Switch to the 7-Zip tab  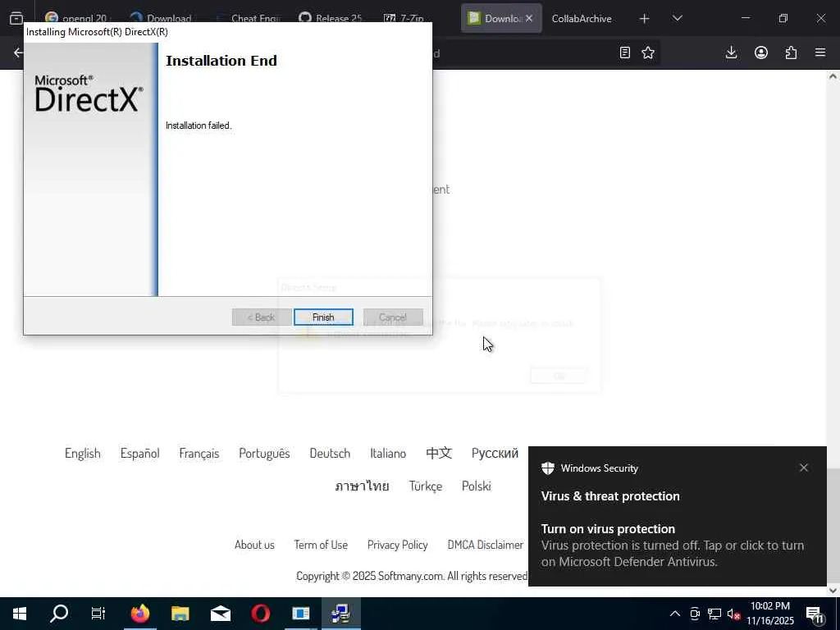click(404, 18)
